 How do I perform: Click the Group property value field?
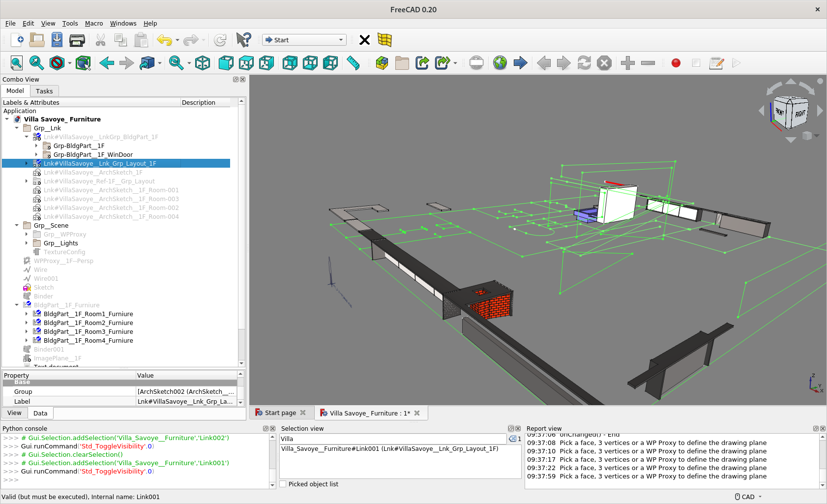click(186, 391)
